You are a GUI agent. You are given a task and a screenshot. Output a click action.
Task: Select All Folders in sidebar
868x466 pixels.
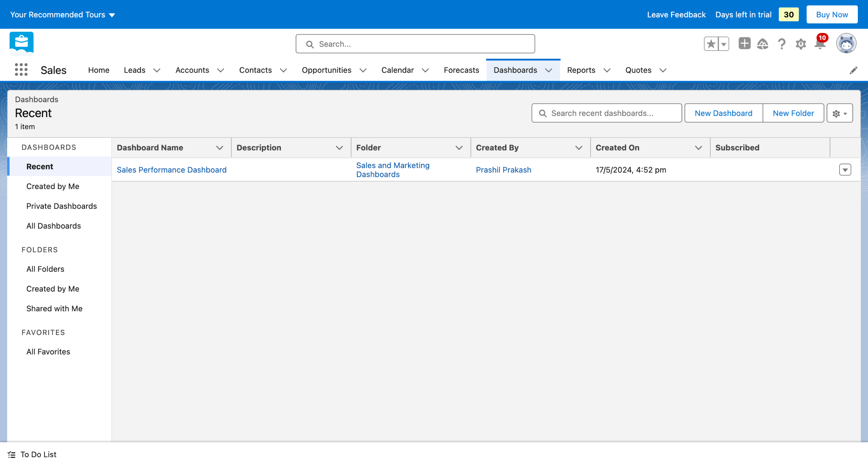45,269
